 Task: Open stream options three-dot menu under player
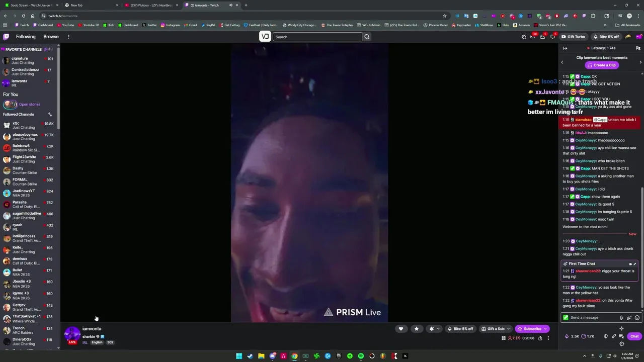548,338
